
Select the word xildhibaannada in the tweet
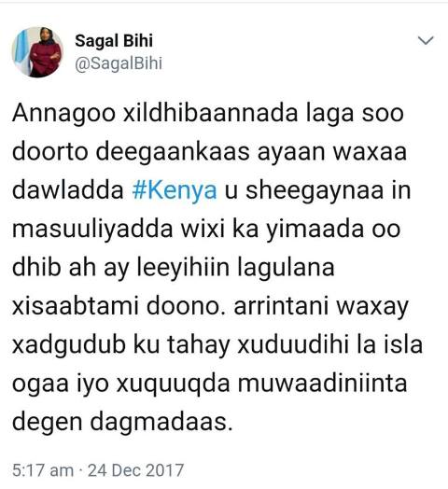[x=211, y=112]
